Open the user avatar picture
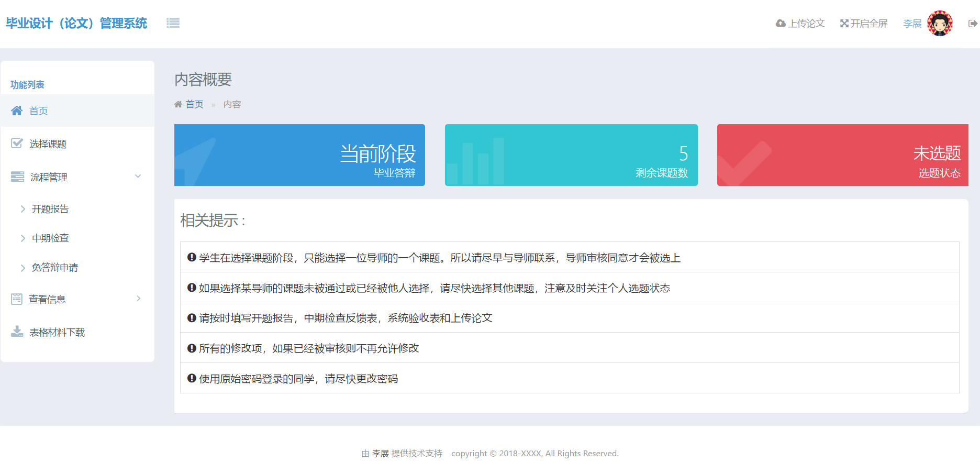 (940, 24)
